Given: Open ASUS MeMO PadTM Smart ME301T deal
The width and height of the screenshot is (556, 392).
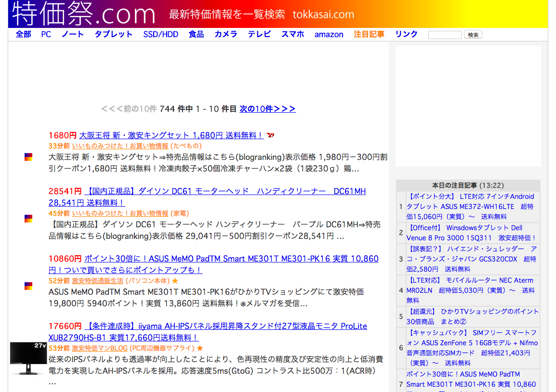Looking at the screenshot, I should tap(213, 264).
